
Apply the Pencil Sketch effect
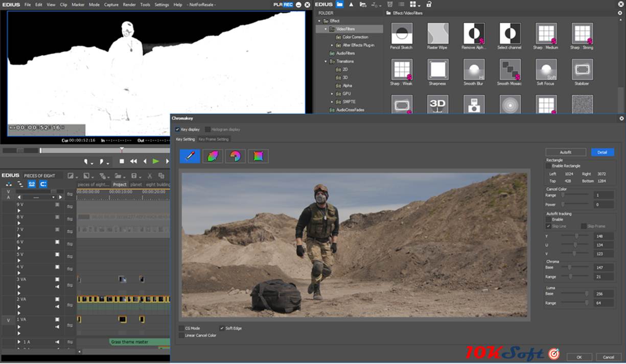(x=401, y=33)
